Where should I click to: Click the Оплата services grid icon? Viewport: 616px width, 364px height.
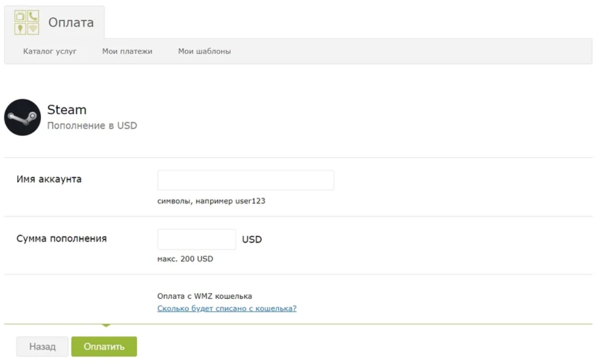coord(27,22)
